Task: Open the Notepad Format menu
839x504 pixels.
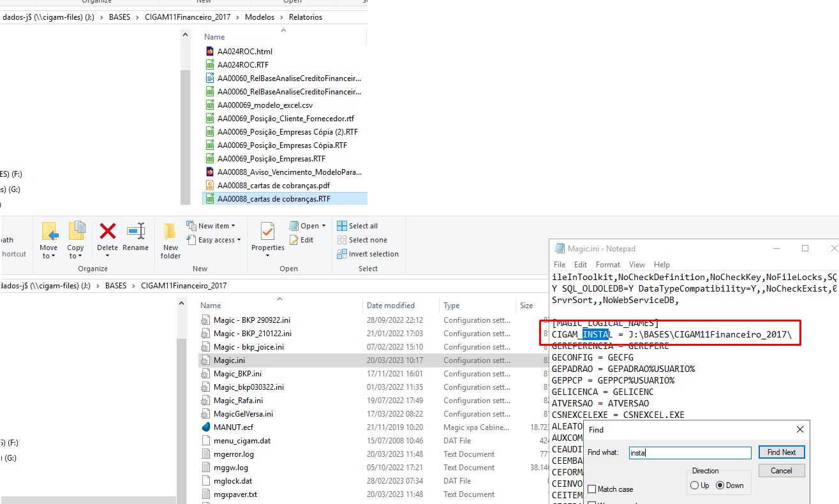Action: pos(608,264)
